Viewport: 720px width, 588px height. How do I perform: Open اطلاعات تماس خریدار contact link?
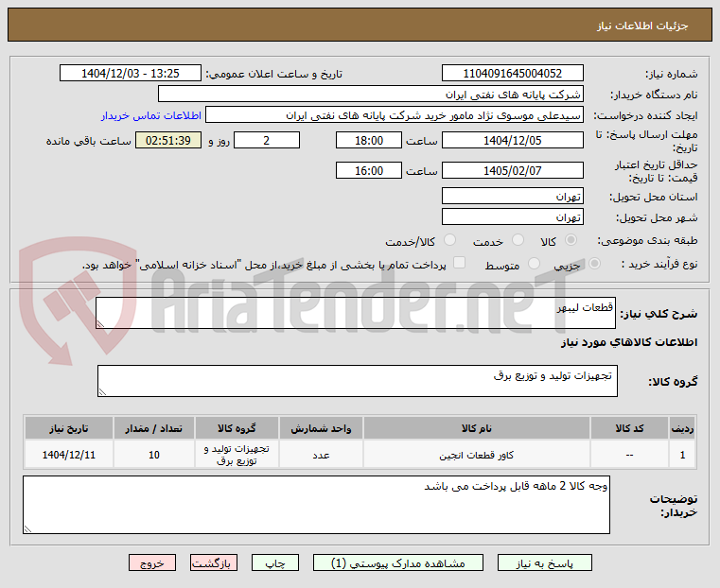151,115
